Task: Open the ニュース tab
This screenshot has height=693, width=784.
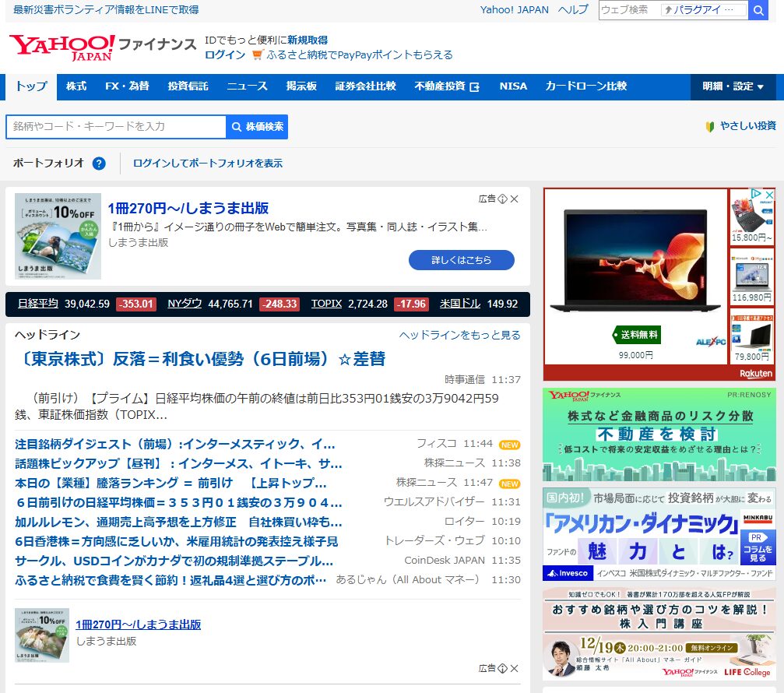Action: click(247, 86)
